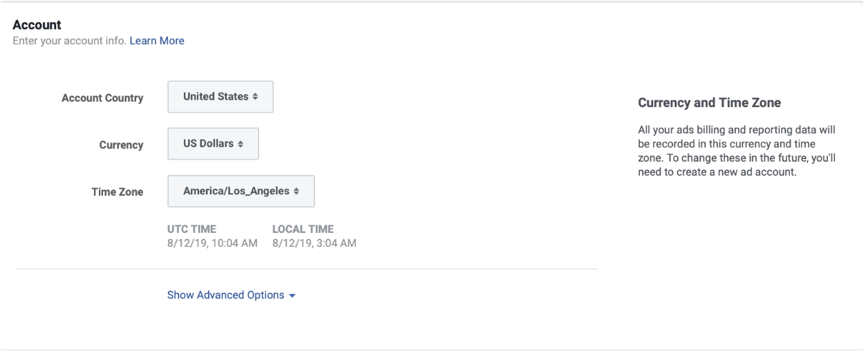Expand Show Advanced Options

226,295
